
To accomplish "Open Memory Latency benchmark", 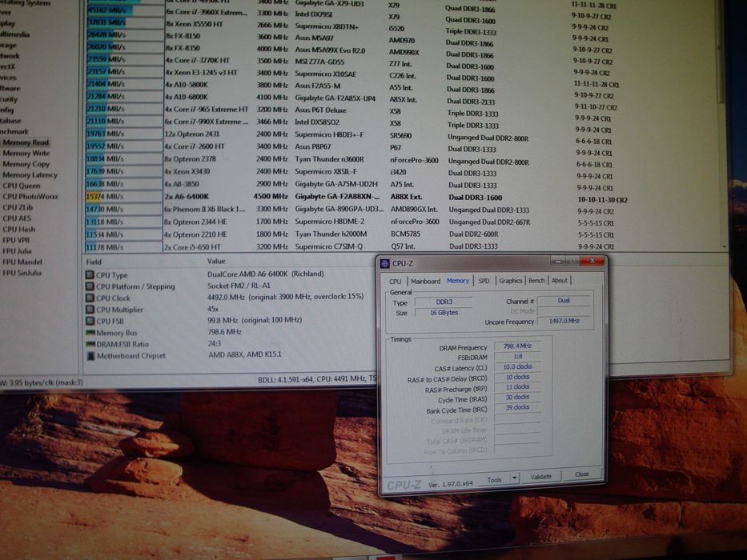I will (x=30, y=174).
